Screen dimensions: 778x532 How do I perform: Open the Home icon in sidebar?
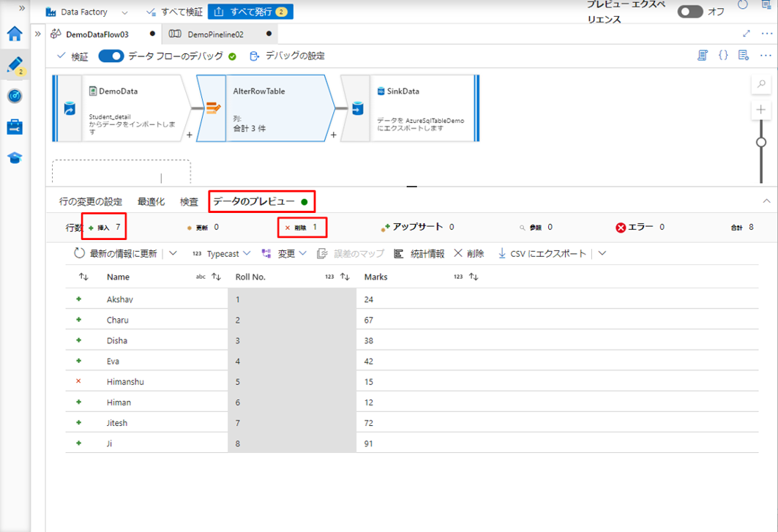click(15, 34)
